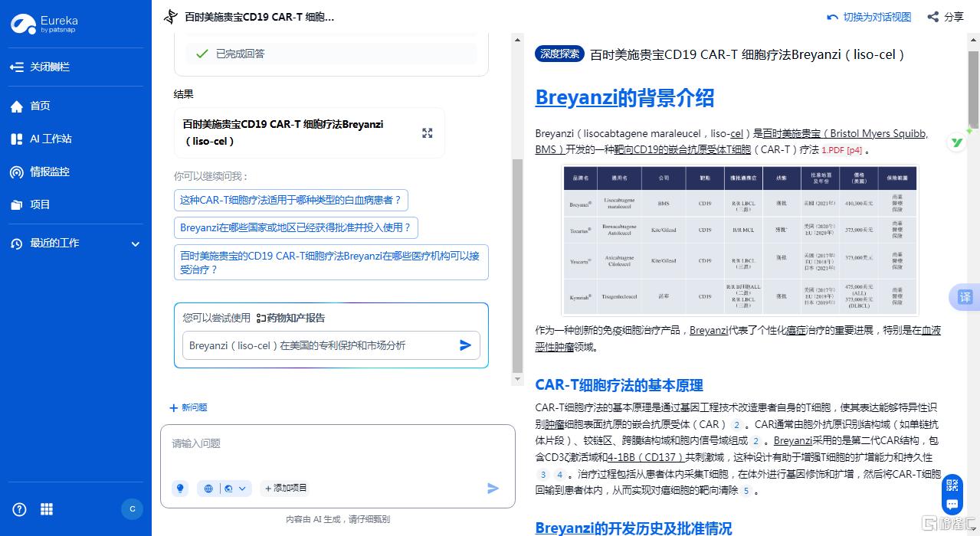Expand the 最近的工作 section chevron
980x536 pixels.
(x=136, y=243)
